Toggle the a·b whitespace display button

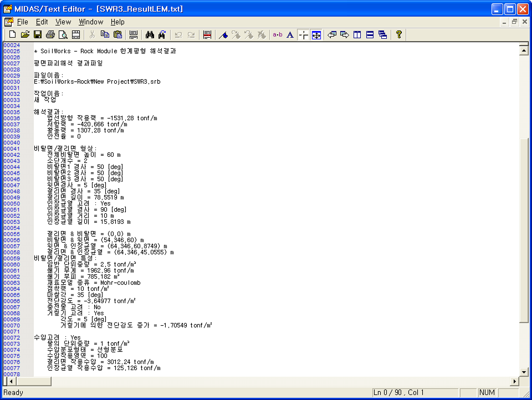point(277,35)
